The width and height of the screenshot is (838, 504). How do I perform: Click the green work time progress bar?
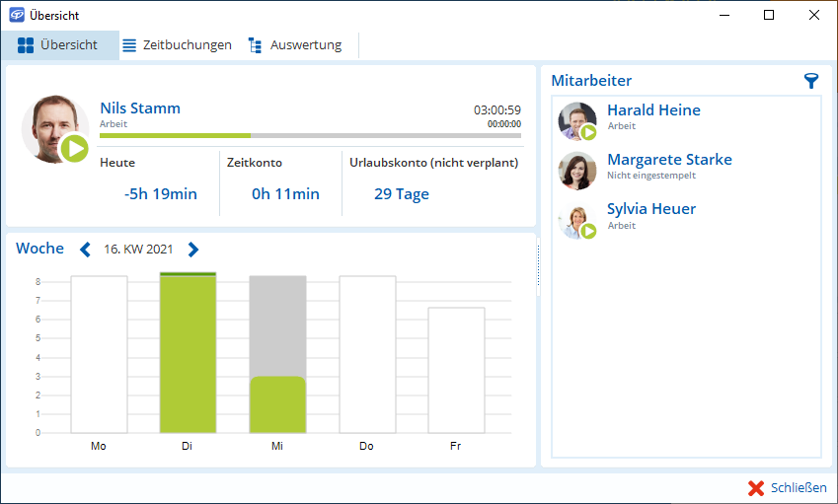(175, 135)
